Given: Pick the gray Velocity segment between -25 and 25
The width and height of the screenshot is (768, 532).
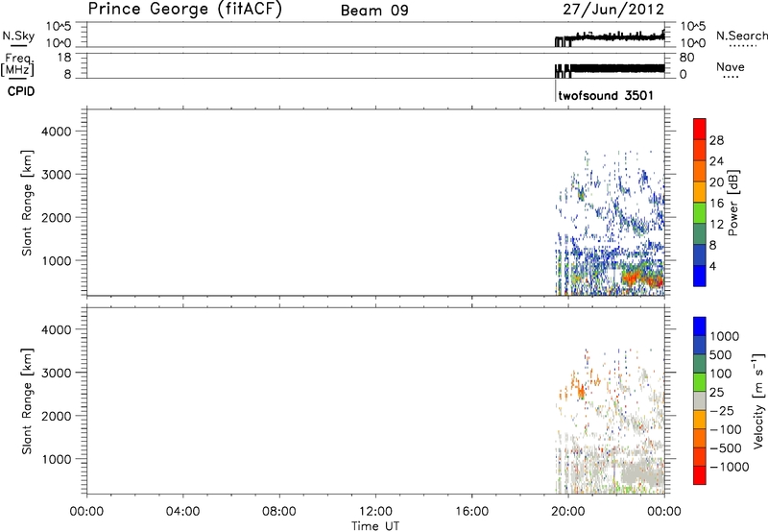Looking at the screenshot, I should (x=700, y=400).
